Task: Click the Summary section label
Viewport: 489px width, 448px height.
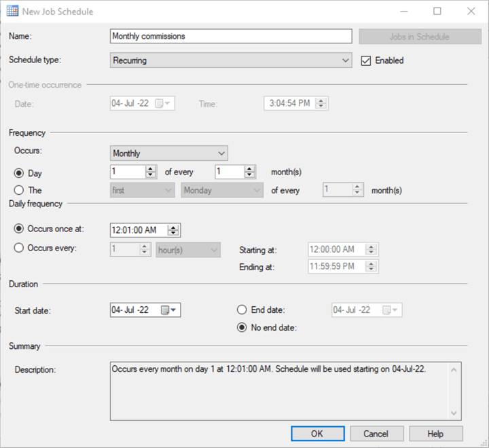Action: (x=24, y=346)
